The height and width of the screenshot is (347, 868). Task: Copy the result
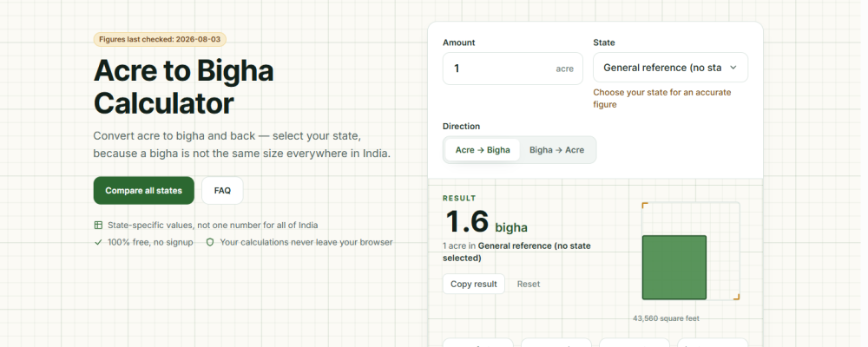(474, 284)
